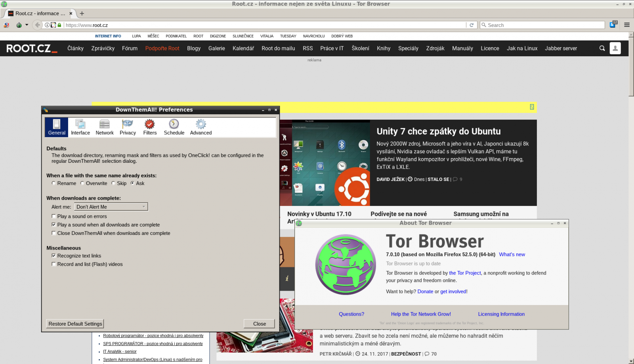
Task: Open the Schedule preferences pane
Action: 174,127
